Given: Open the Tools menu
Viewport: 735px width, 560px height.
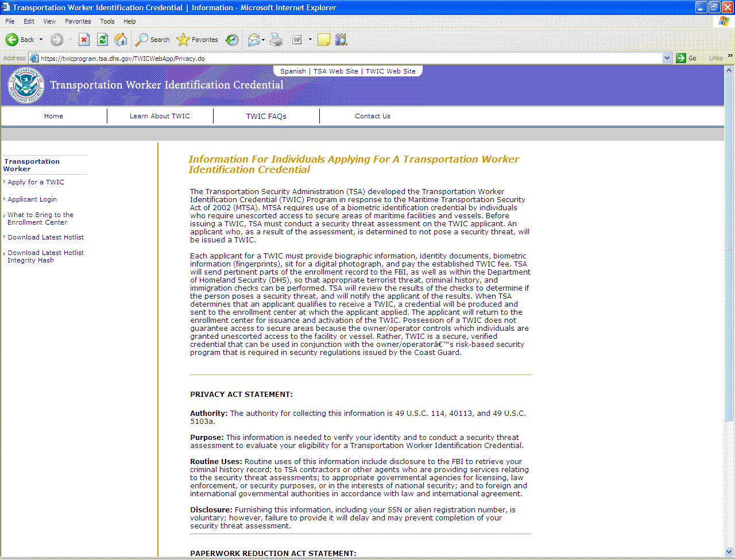Looking at the screenshot, I should 107,21.
